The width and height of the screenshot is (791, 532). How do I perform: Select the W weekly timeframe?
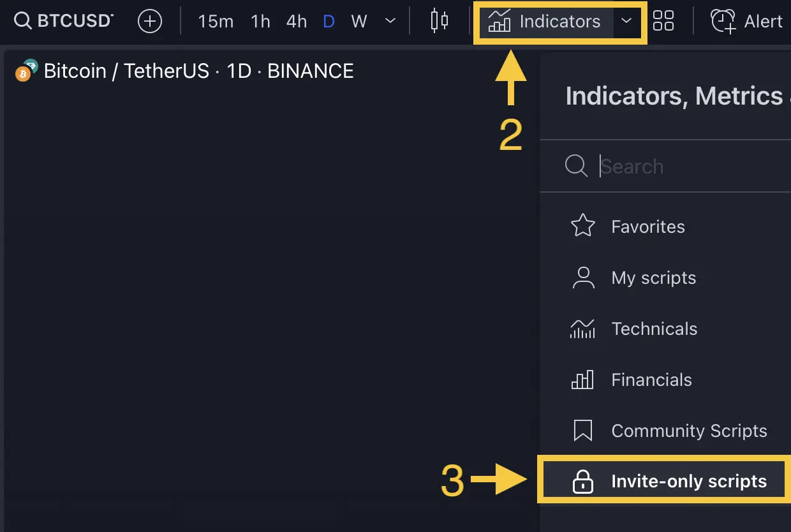[359, 21]
